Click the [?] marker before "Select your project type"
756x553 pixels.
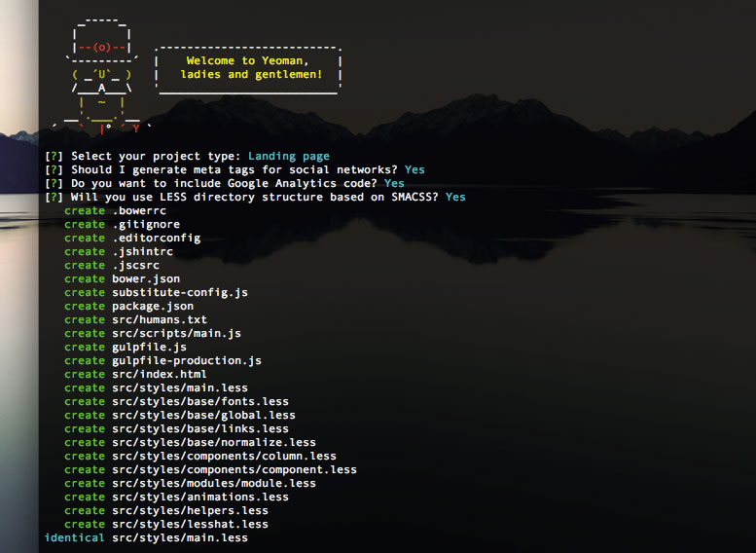pos(54,156)
